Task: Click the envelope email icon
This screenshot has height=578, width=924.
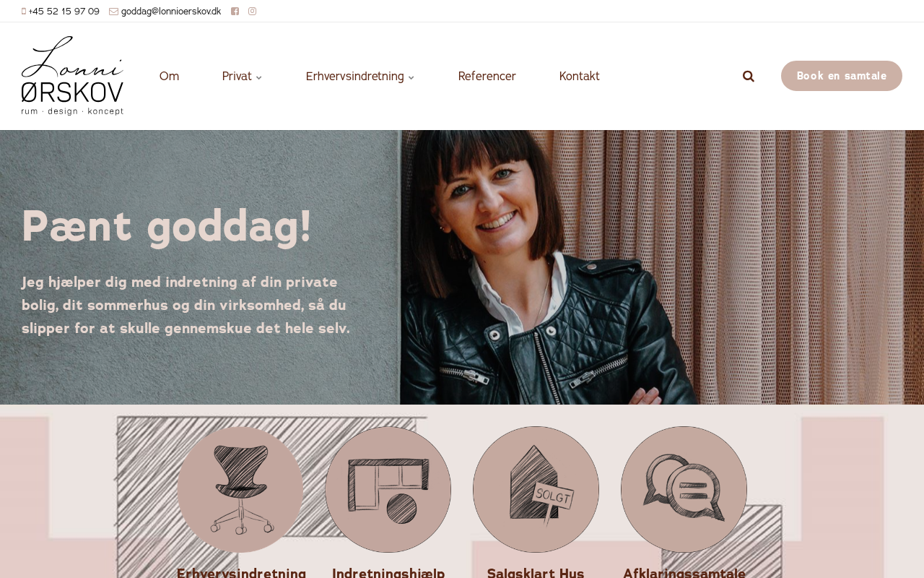Action: pyautogui.click(x=113, y=12)
